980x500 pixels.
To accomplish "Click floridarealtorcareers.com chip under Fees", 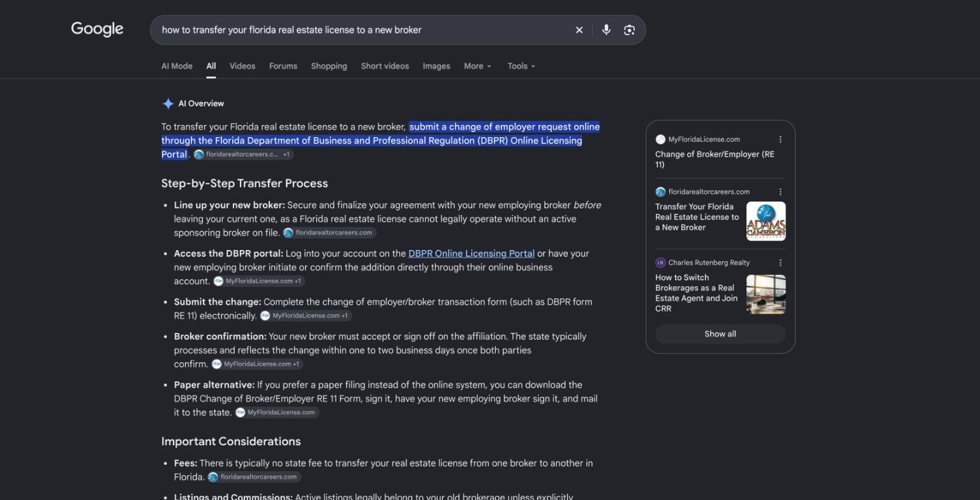I will pyautogui.click(x=254, y=477).
